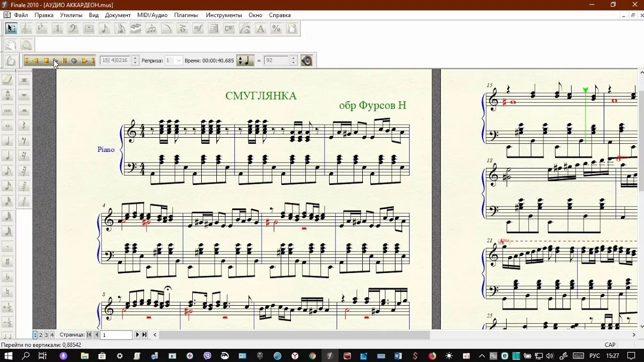Select the Simple Entry note tool
644x362 pixels.
pos(104,29)
